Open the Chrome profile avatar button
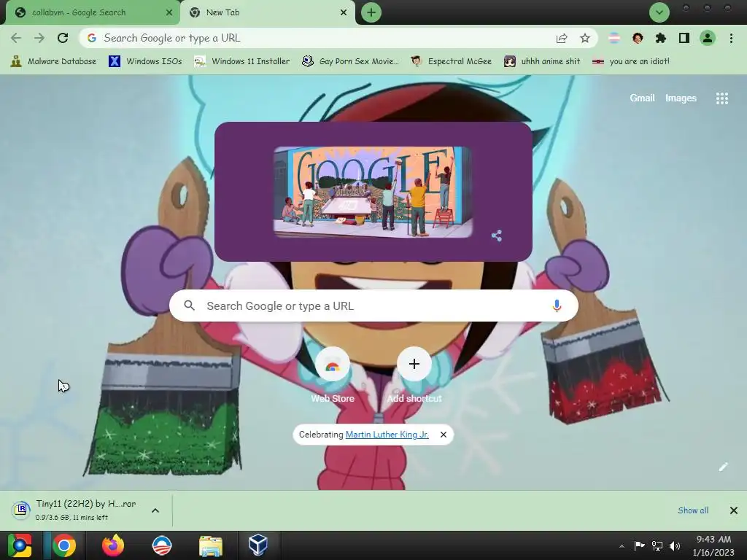Viewport: 747px width, 560px height. tap(708, 38)
